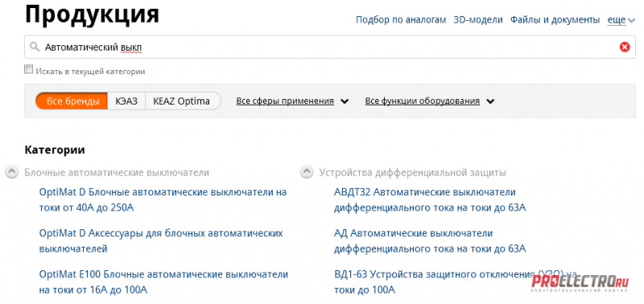Click arrow next to 'Все функции оборудования'
This screenshot has height=304, width=644.
coord(490,101)
